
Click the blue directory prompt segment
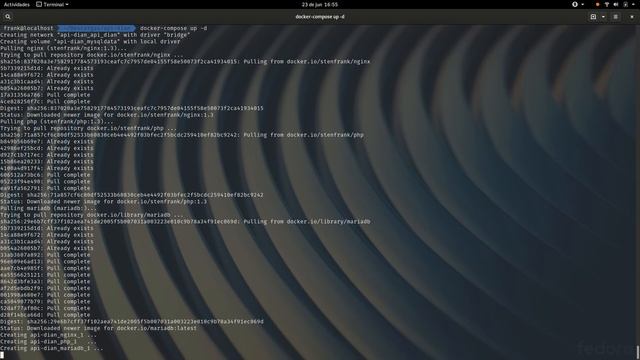coord(96,28)
